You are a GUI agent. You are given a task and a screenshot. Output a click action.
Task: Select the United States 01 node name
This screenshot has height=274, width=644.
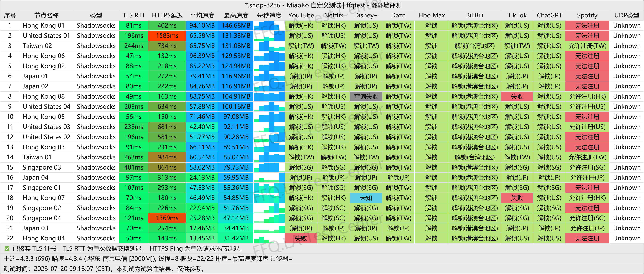click(46, 35)
